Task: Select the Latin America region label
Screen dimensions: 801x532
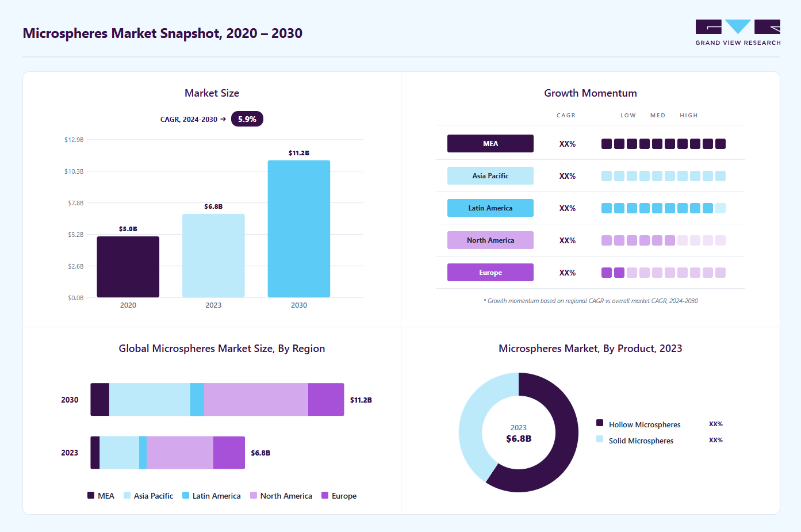Action: 490,208
